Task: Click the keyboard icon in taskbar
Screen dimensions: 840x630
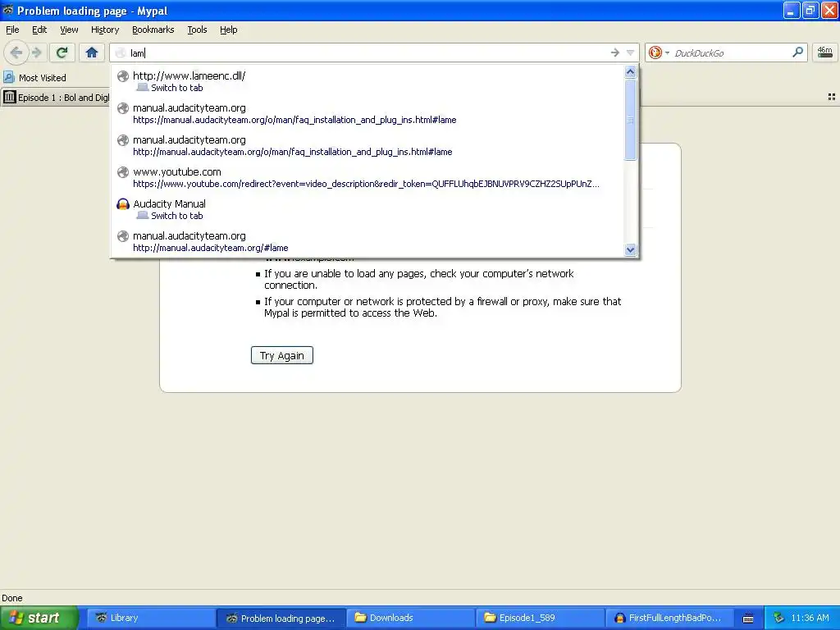Action: tap(748, 619)
